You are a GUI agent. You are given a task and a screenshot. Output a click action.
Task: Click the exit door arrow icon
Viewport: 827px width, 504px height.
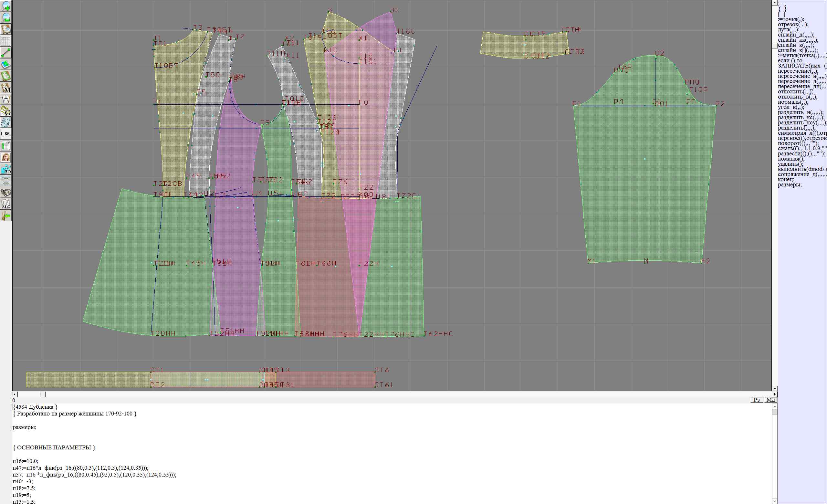click(6, 216)
